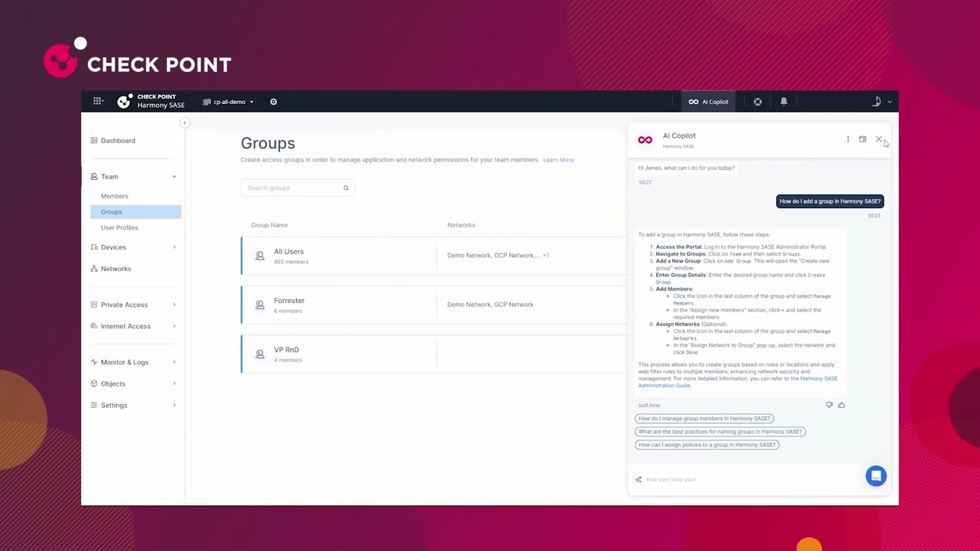
Task: Open the Dashboard page
Action: [x=118, y=141]
